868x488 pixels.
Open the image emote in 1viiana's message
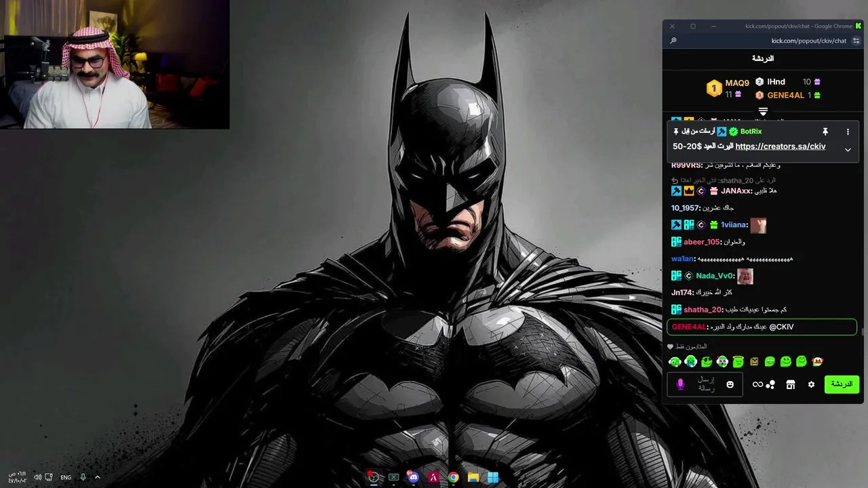click(758, 225)
